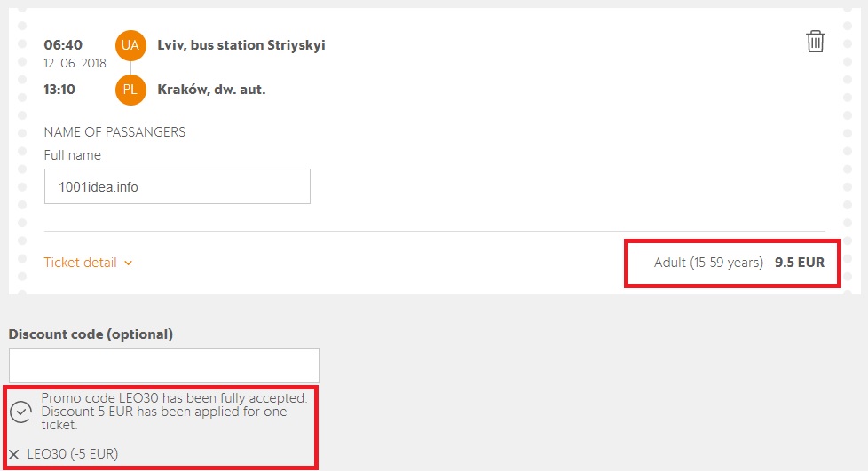Remove the LEO30 code with the X
Viewport: 868px width, 471px height.
coord(13,454)
